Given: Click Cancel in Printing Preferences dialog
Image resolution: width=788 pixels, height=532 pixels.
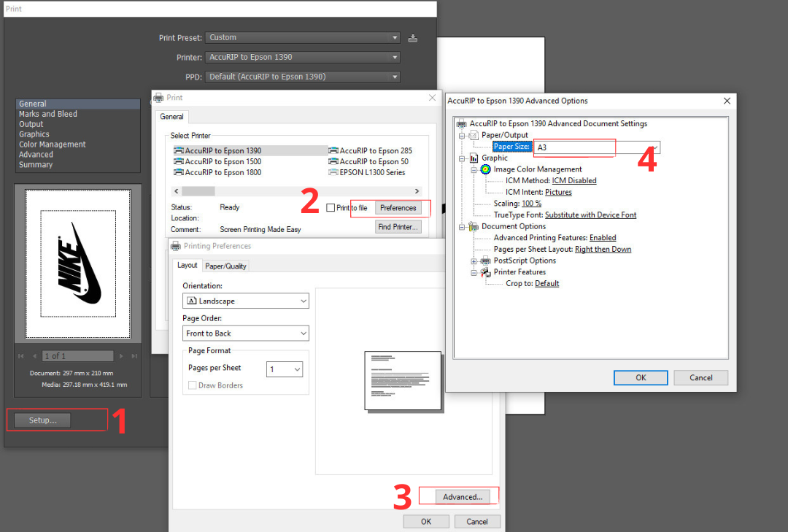Looking at the screenshot, I should coord(477,522).
